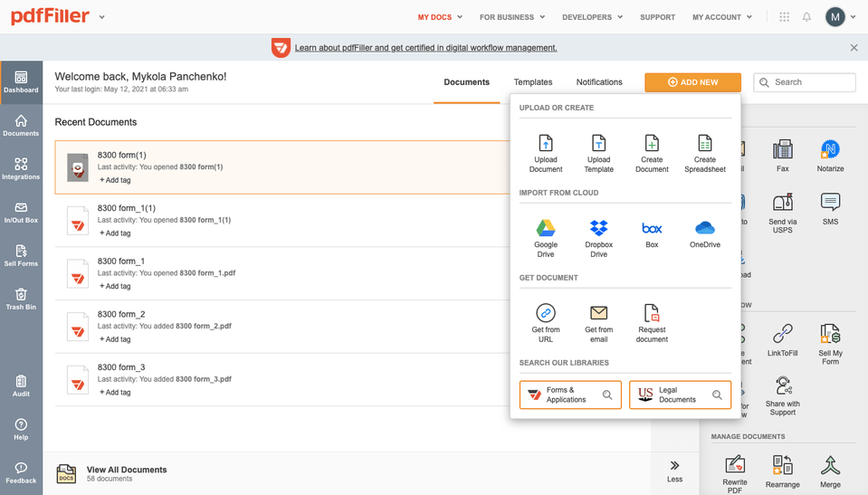Add tag to 8300 form(1)

[x=115, y=180]
